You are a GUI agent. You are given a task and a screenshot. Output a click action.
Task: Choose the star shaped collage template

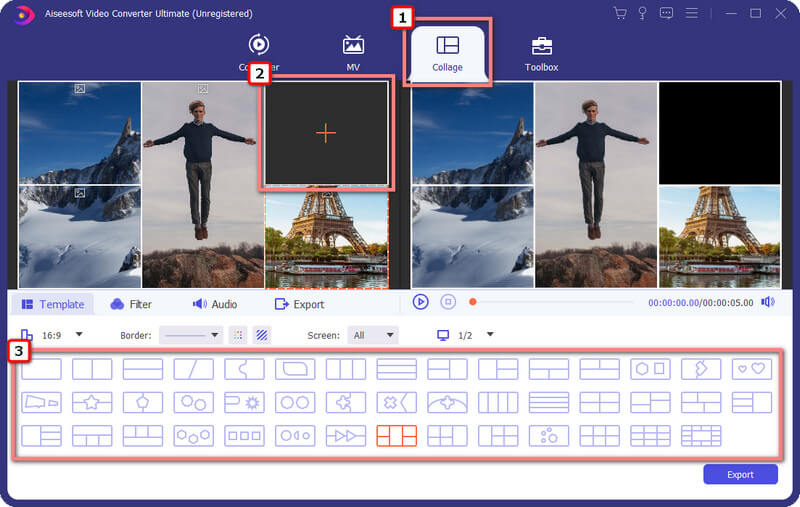click(x=92, y=402)
